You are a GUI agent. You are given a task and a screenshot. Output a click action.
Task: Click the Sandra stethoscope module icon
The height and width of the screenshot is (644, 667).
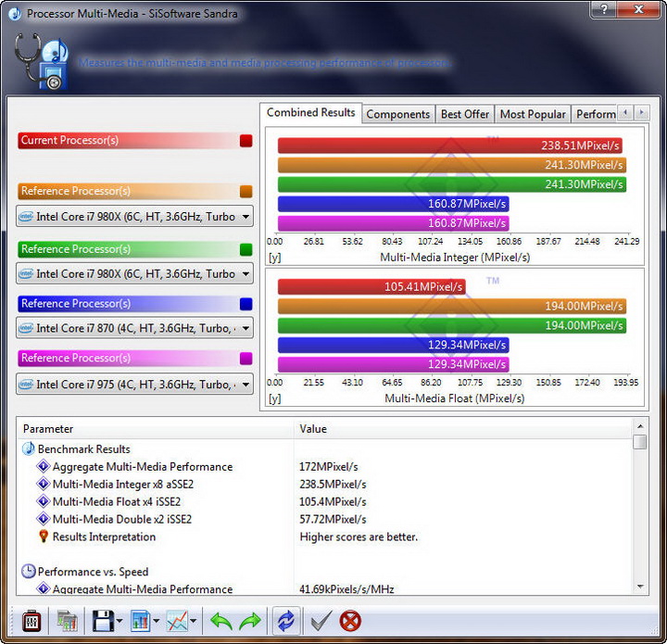tap(41, 62)
